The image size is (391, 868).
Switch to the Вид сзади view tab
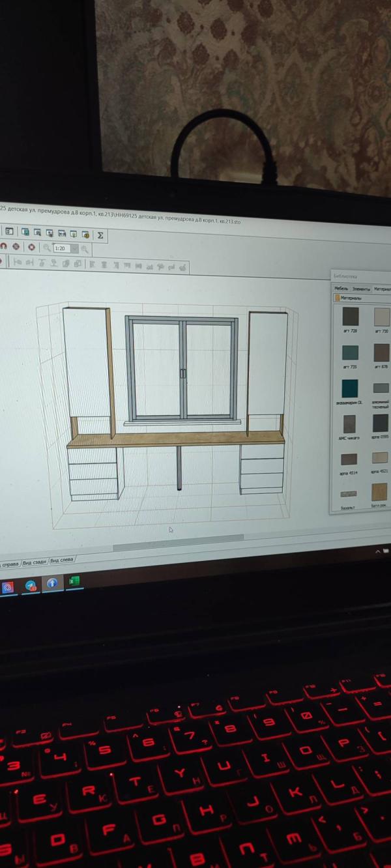point(35,562)
